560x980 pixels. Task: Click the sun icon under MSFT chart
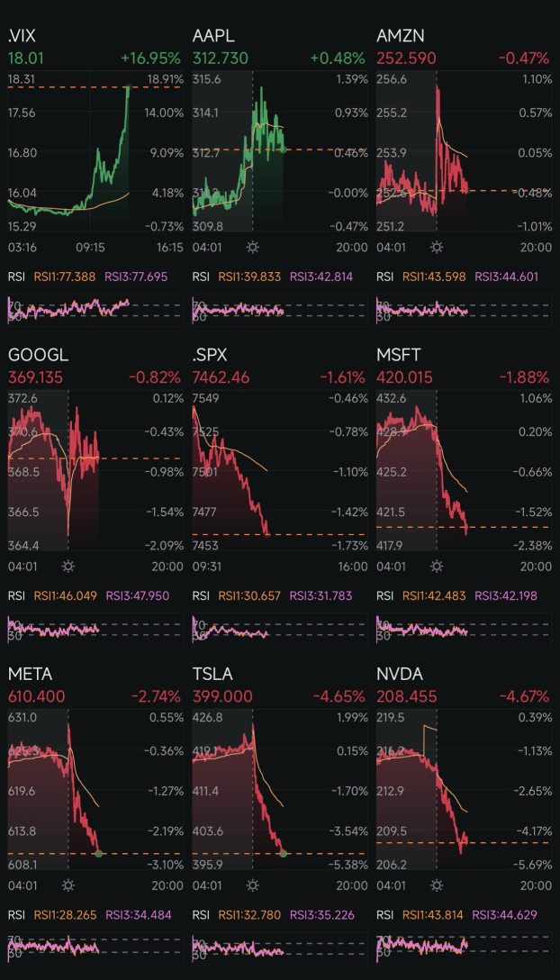point(437,567)
